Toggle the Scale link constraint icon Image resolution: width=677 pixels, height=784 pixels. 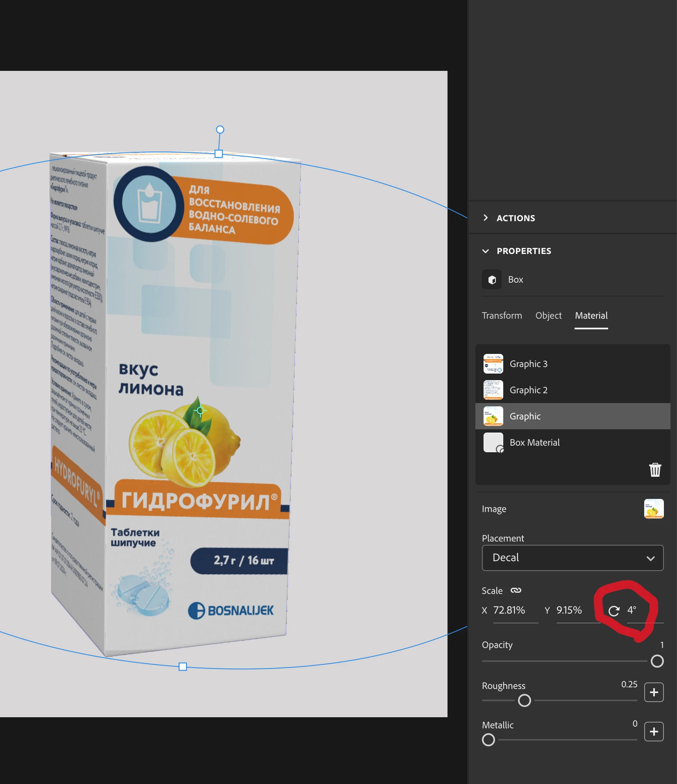tap(516, 590)
